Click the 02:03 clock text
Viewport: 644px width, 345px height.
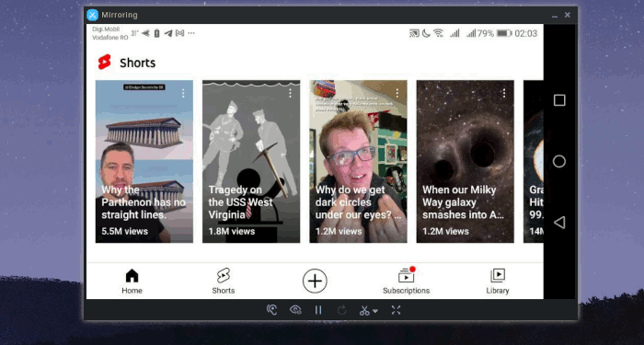[525, 33]
